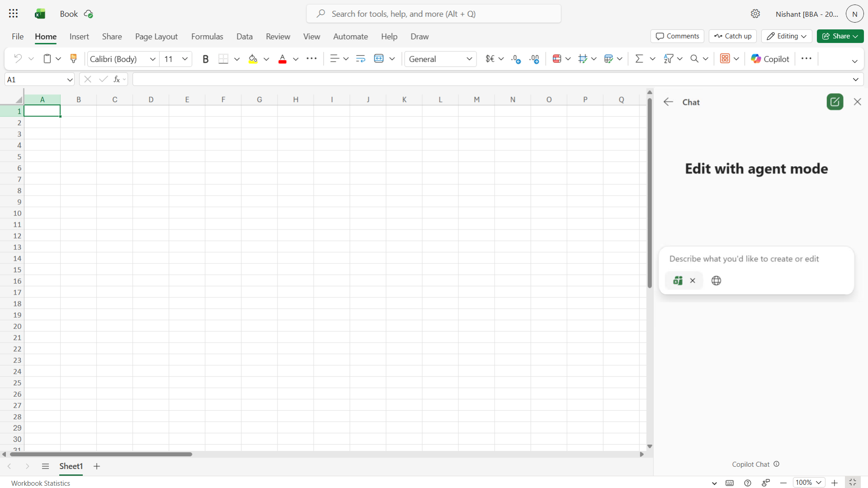This screenshot has height=488, width=868.
Task: Select the Wrap Text icon
Action: tap(360, 59)
